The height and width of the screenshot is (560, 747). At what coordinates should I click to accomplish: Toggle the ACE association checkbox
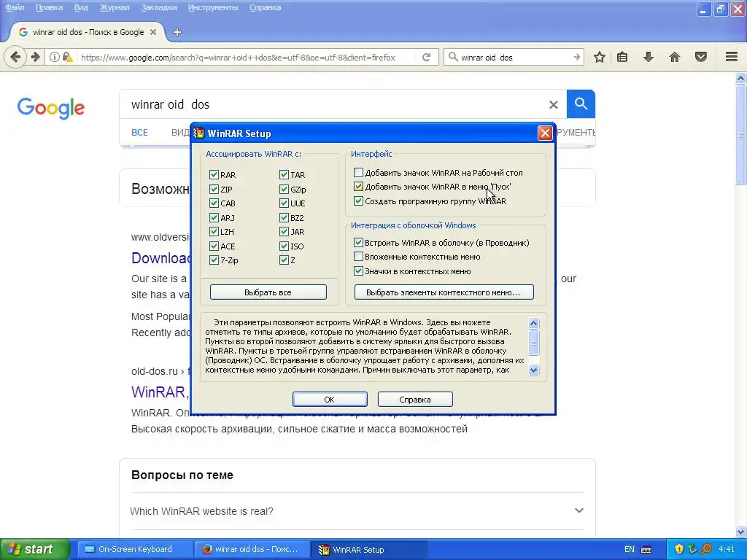(x=214, y=246)
